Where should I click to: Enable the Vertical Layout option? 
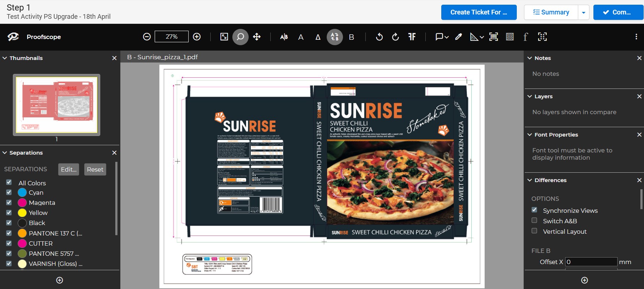click(534, 231)
